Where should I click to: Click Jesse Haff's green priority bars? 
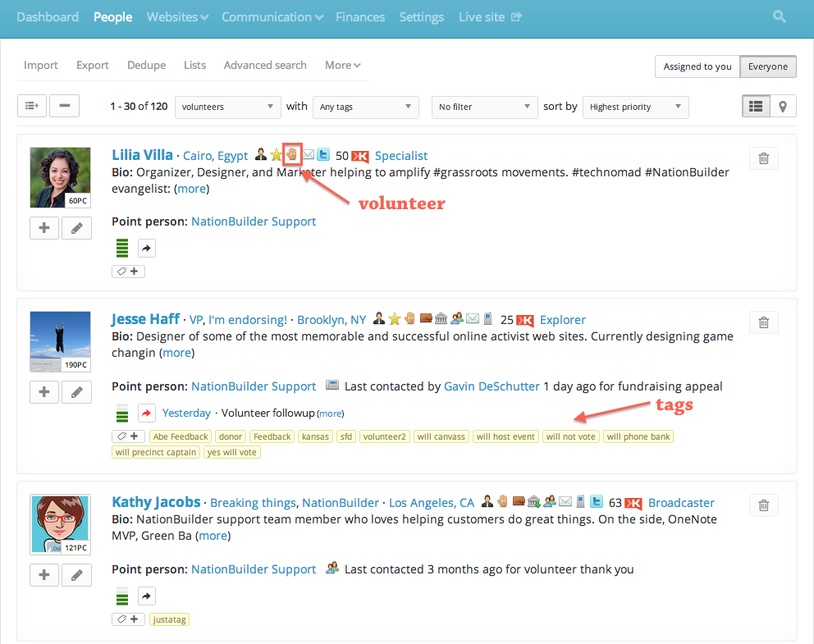pyautogui.click(x=122, y=413)
